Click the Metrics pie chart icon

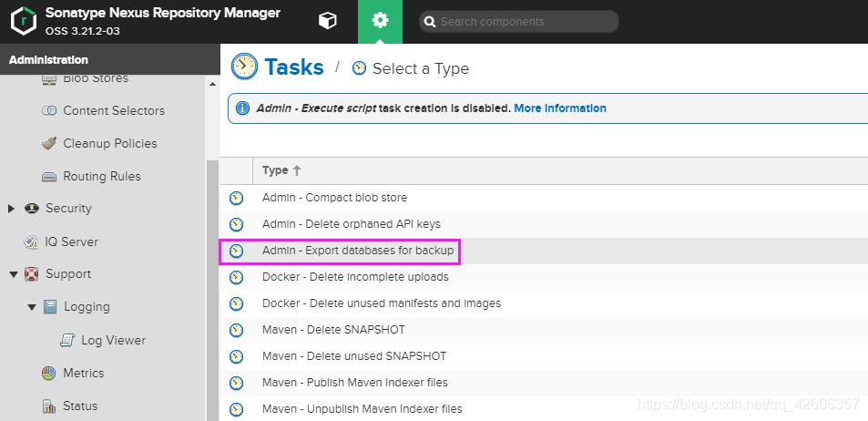click(x=49, y=373)
